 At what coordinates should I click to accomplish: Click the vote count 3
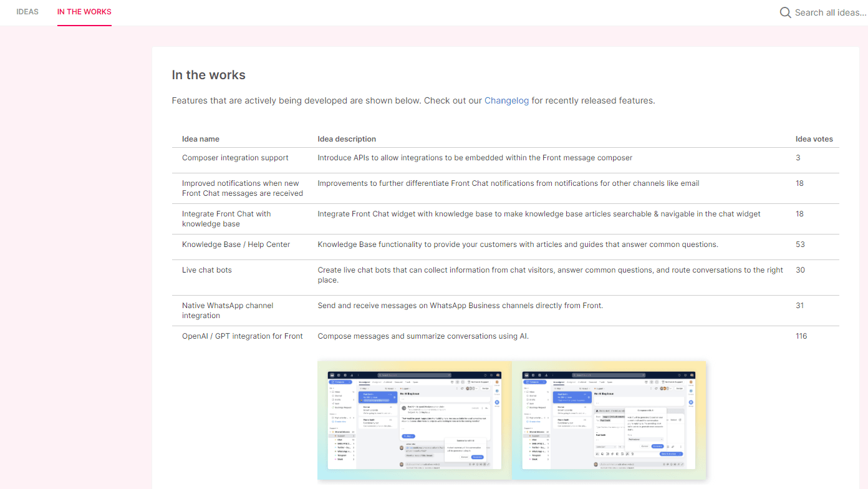[798, 158]
